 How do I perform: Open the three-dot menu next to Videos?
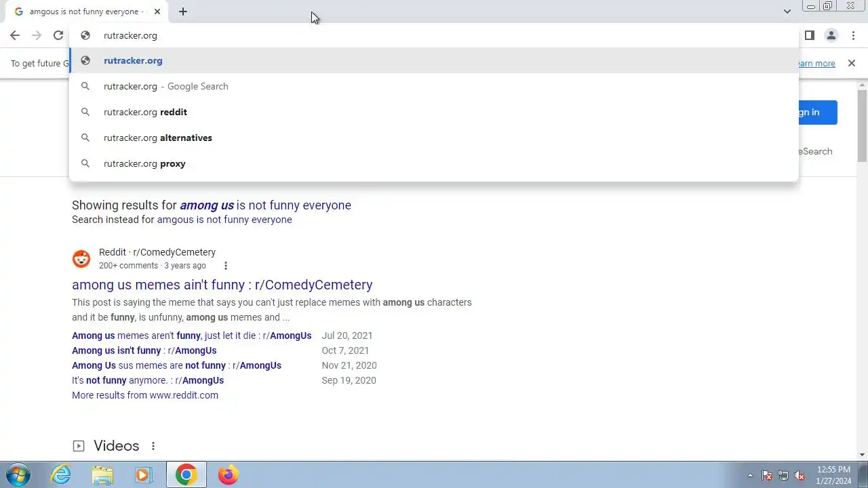pos(153,446)
